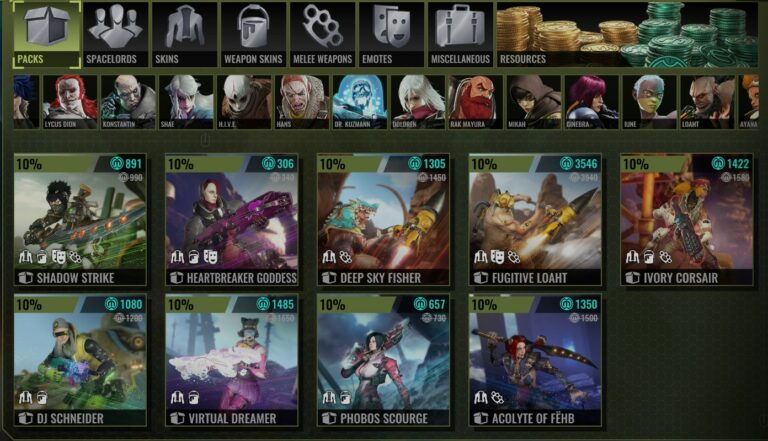Go to the Emotes tab

coord(391,34)
